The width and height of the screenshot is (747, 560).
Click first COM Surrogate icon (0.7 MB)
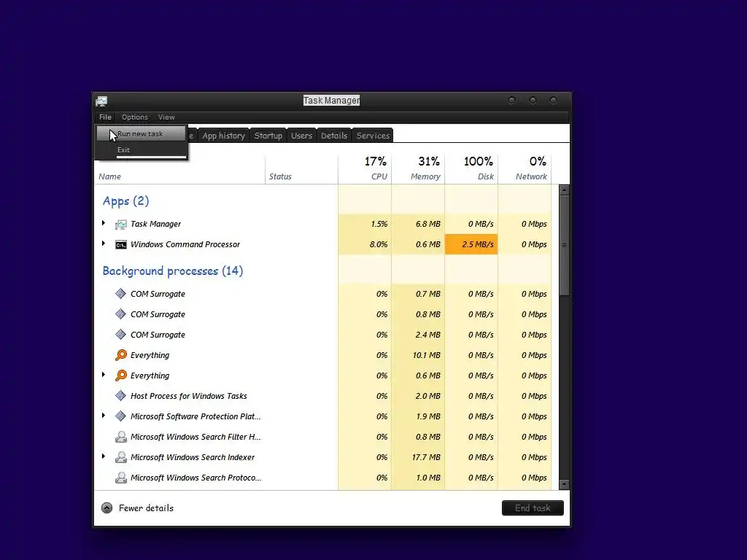click(x=121, y=294)
